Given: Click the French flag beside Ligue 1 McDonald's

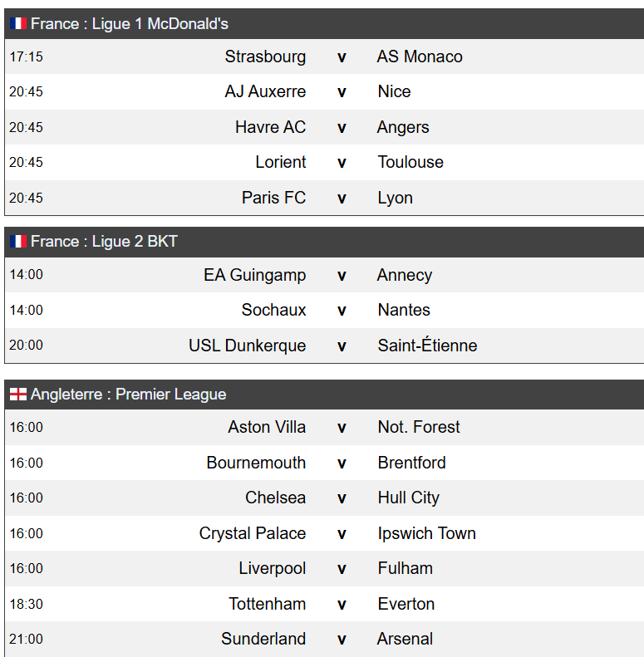Looking at the screenshot, I should click(x=18, y=23).
